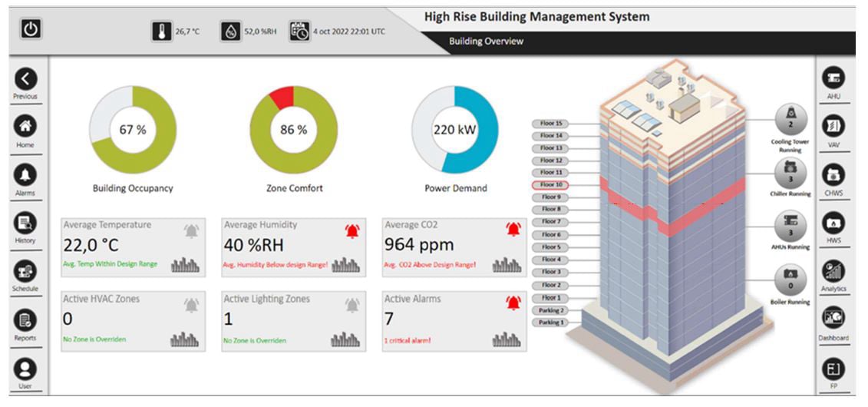The image size is (868, 407).
Task: Click the Power Demand 220 kW gauge
Action: click(x=455, y=130)
